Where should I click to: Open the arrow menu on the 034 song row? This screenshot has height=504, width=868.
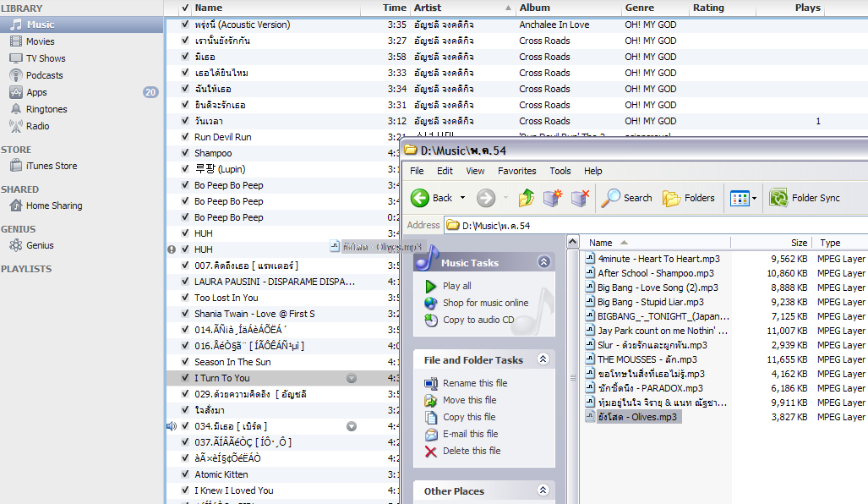[x=352, y=426]
